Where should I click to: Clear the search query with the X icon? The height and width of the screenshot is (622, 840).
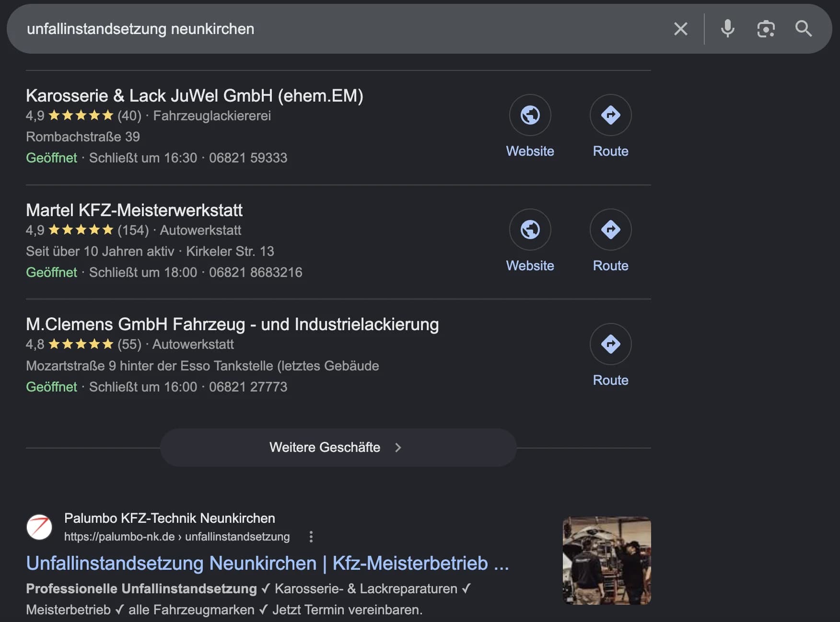click(x=680, y=29)
